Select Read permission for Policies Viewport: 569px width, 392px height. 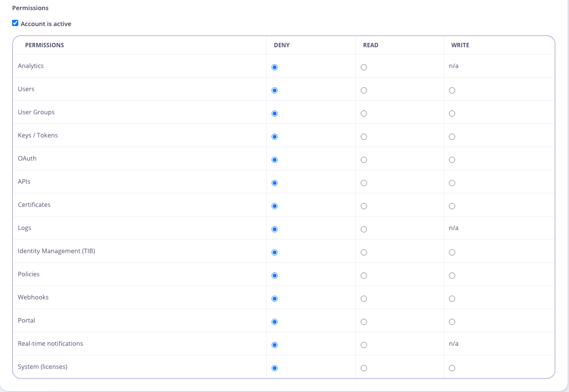(x=364, y=275)
